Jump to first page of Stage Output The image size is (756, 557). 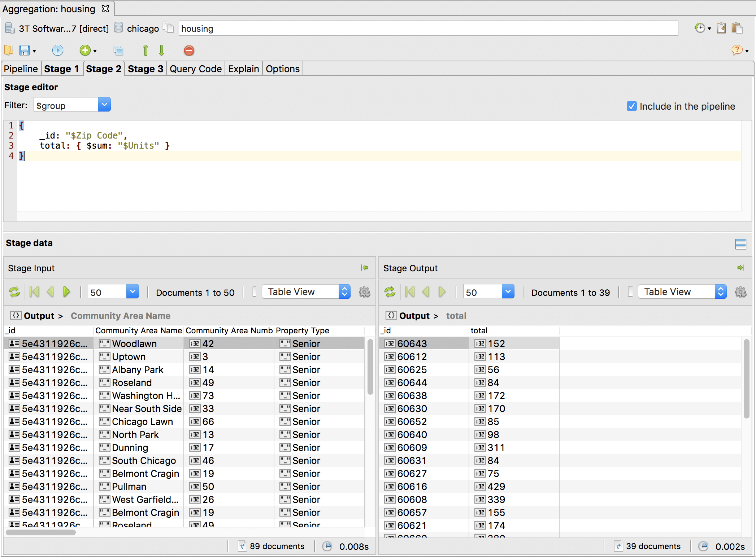click(x=409, y=292)
